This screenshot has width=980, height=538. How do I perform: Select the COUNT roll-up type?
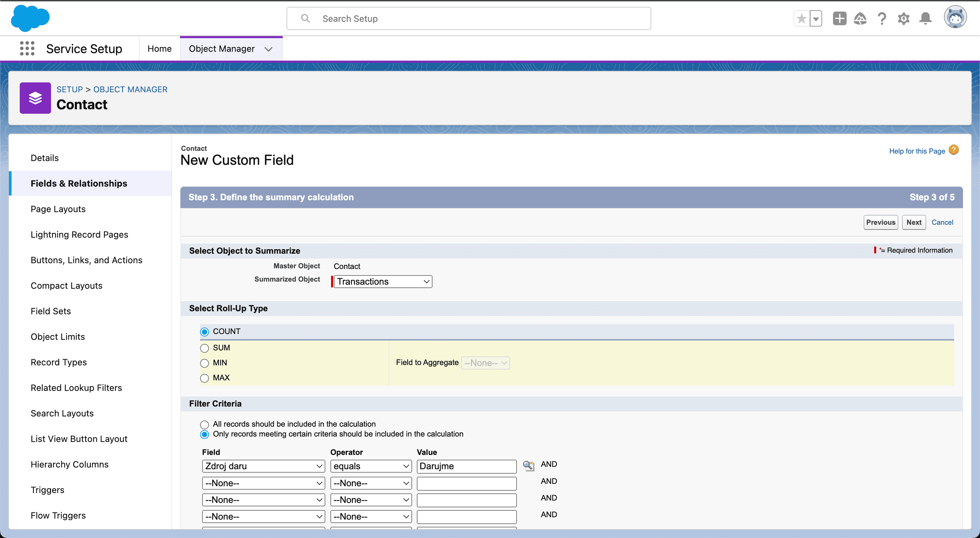204,332
